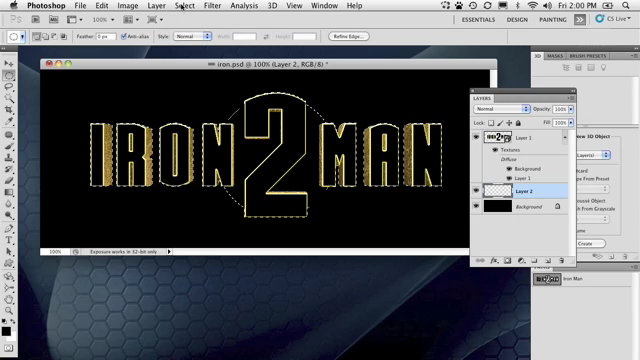Open the Analysis menu
640x360 pixels.
[244, 6]
